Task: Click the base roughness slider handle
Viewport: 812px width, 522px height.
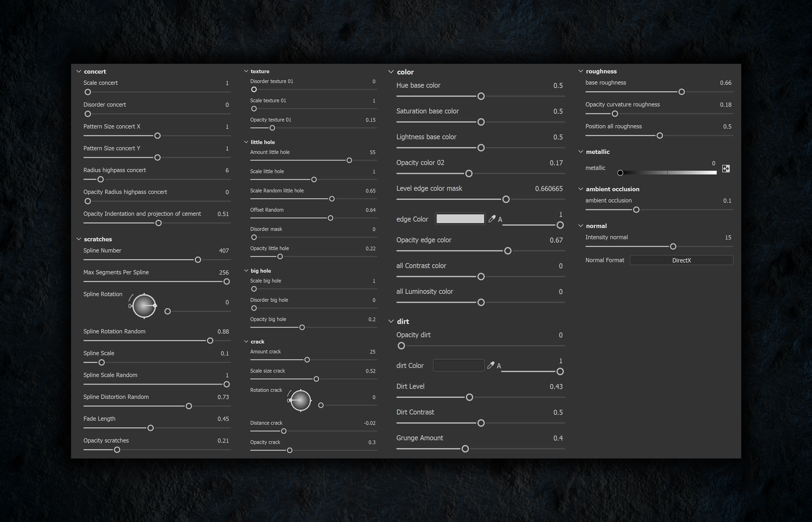Action: pyautogui.click(x=681, y=92)
